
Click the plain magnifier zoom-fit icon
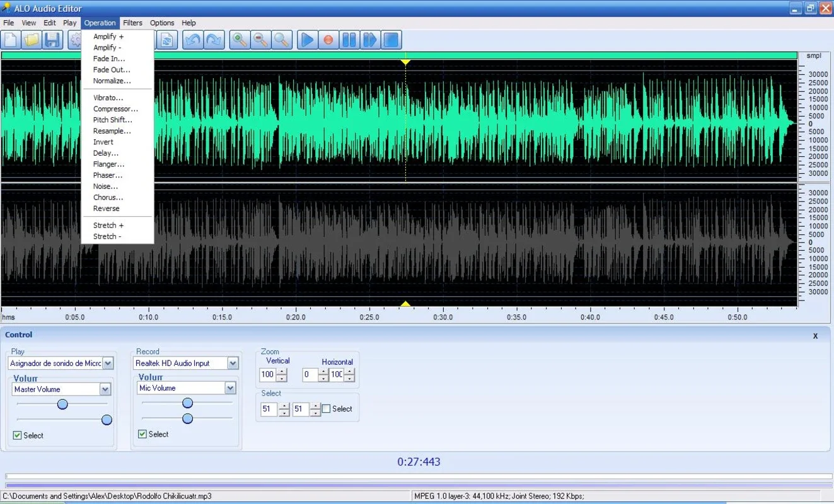[282, 40]
